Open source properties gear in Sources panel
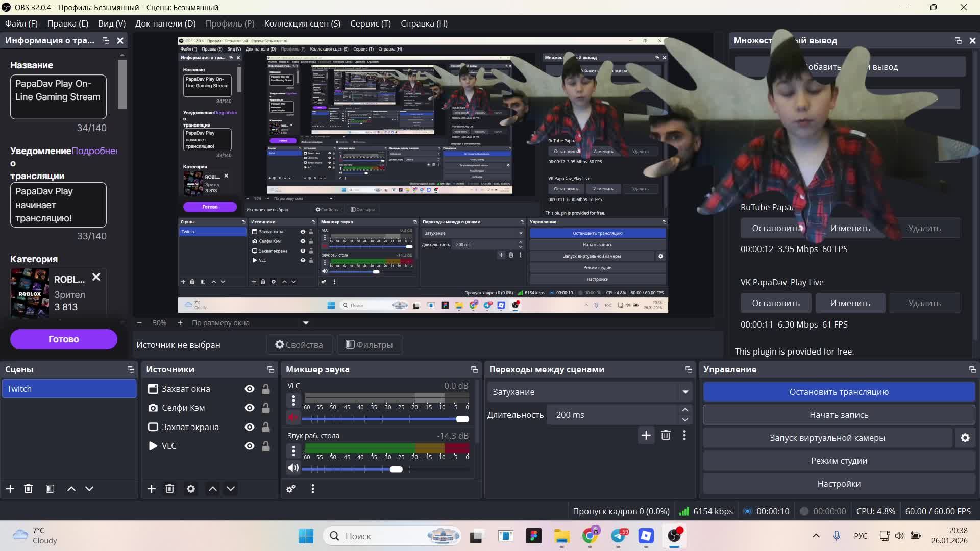Image resolution: width=980 pixels, height=551 pixels. pyautogui.click(x=191, y=489)
